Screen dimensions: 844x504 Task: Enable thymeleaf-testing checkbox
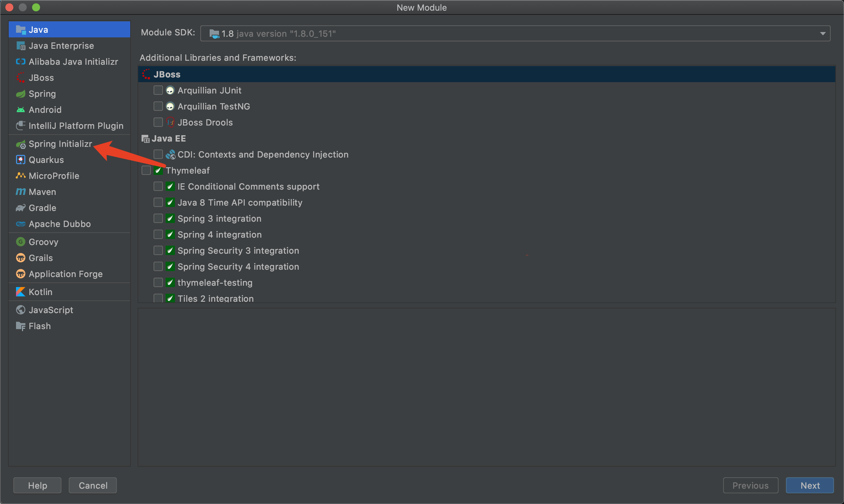coord(158,283)
